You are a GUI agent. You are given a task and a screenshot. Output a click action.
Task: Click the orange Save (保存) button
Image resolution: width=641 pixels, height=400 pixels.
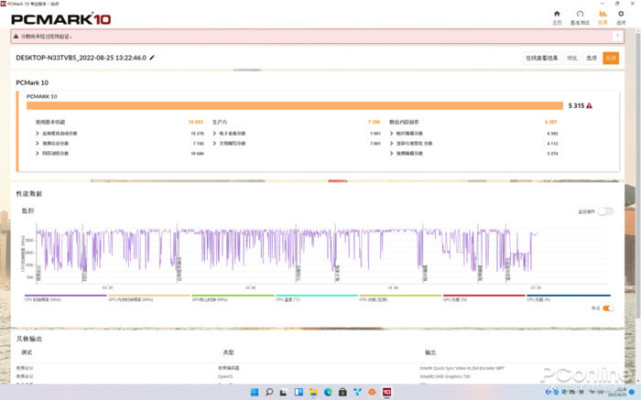pos(611,58)
